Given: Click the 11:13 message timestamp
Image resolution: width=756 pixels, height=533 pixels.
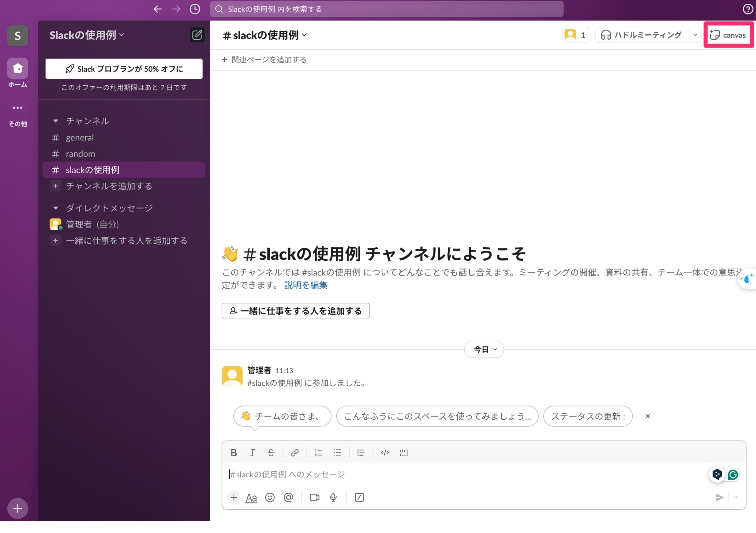Looking at the screenshot, I should click(284, 371).
